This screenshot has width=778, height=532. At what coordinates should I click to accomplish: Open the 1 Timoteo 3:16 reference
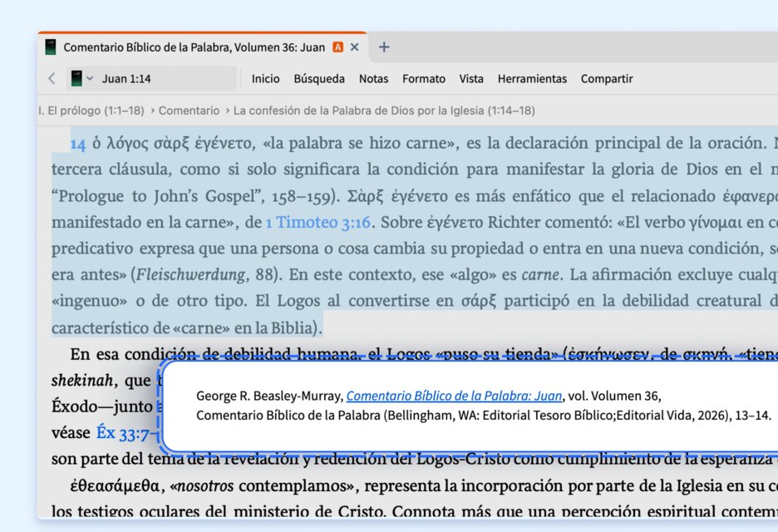pyautogui.click(x=318, y=222)
